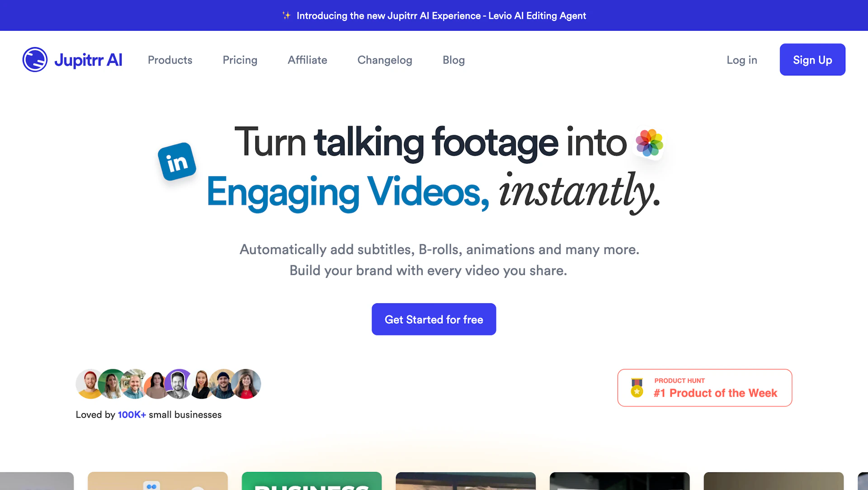
Task: Open the Affiliate page
Action: coord(307,60)
